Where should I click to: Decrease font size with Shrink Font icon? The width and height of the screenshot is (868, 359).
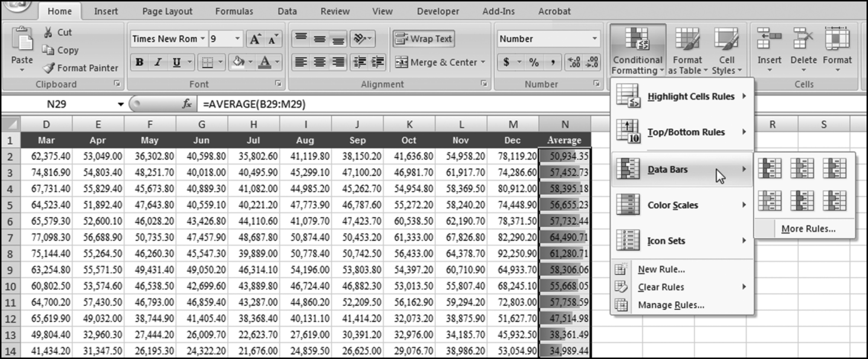[x=272, y=39]
